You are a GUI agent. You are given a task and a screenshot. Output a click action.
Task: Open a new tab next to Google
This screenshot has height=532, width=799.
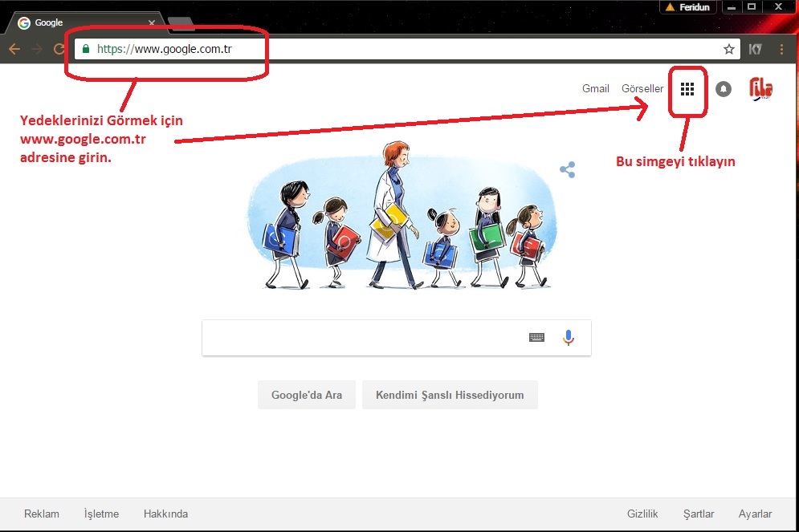tap(181, 22)
